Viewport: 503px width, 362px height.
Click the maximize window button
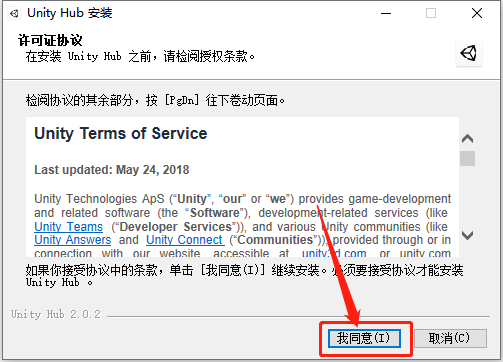431,13
